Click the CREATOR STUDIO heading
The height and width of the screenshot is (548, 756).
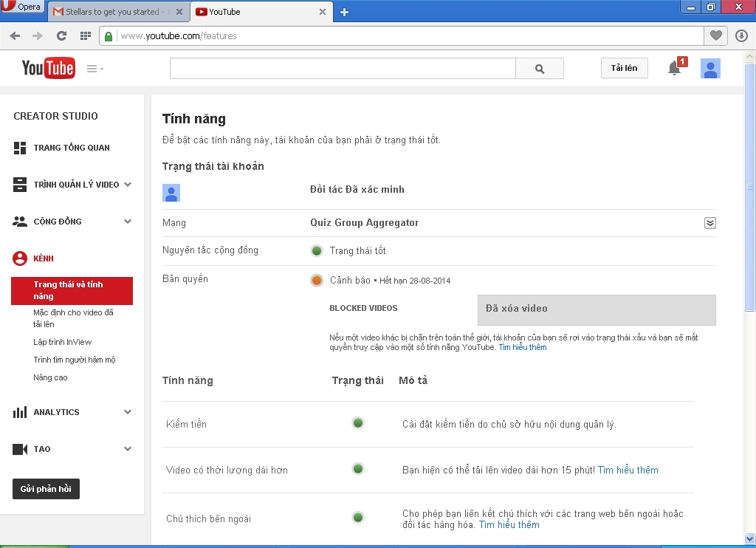[55, 116]
